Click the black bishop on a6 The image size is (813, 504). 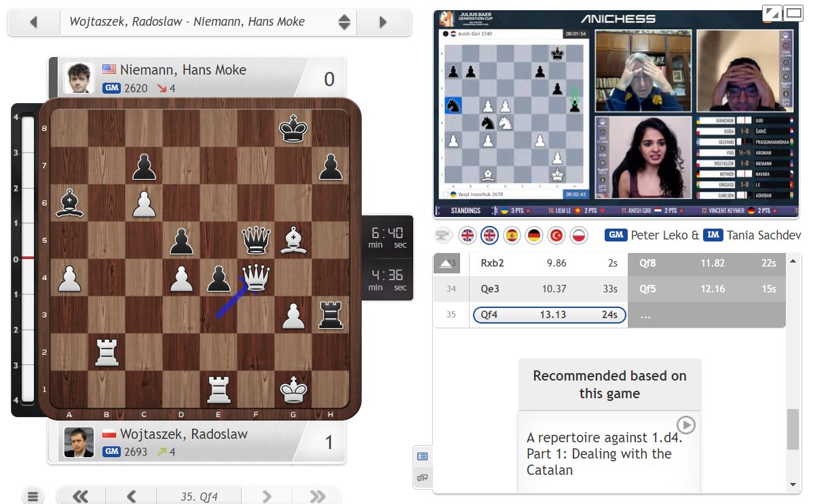[x=69, y=203]
